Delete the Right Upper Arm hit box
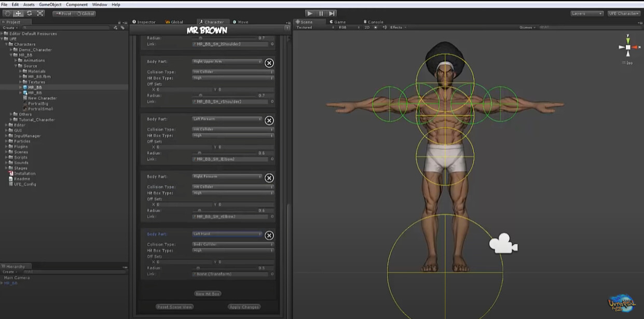This screenshot has height=319, width=644. pos(269,63)
